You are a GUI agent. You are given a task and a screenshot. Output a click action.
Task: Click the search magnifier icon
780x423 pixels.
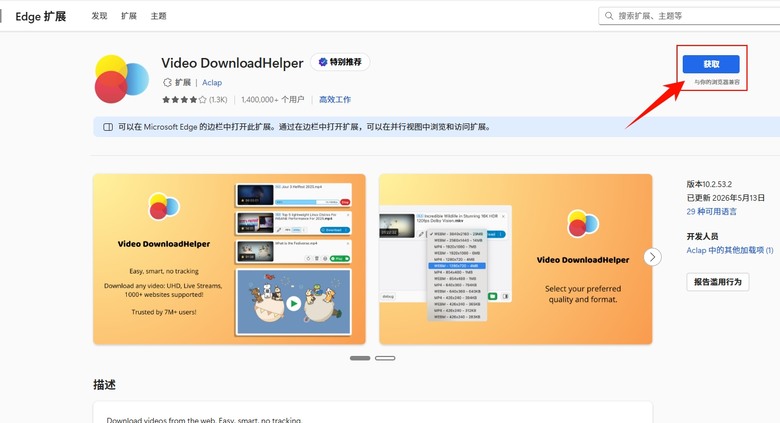click(x=609, y=16)
